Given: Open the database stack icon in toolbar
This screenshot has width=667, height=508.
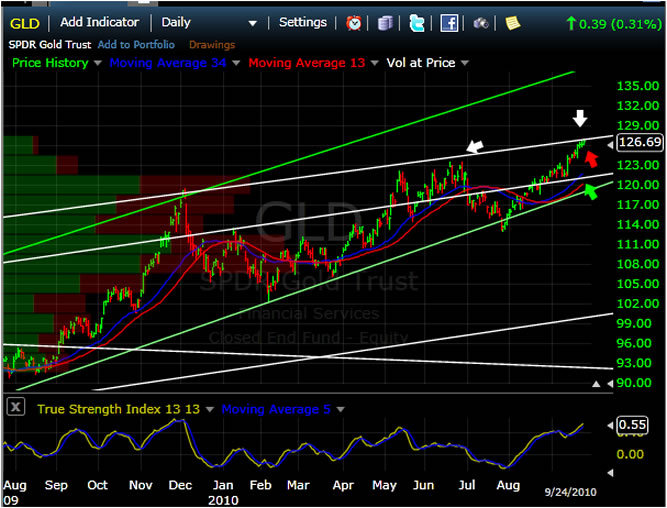Looking at the screenshot, I should point(386,22).
